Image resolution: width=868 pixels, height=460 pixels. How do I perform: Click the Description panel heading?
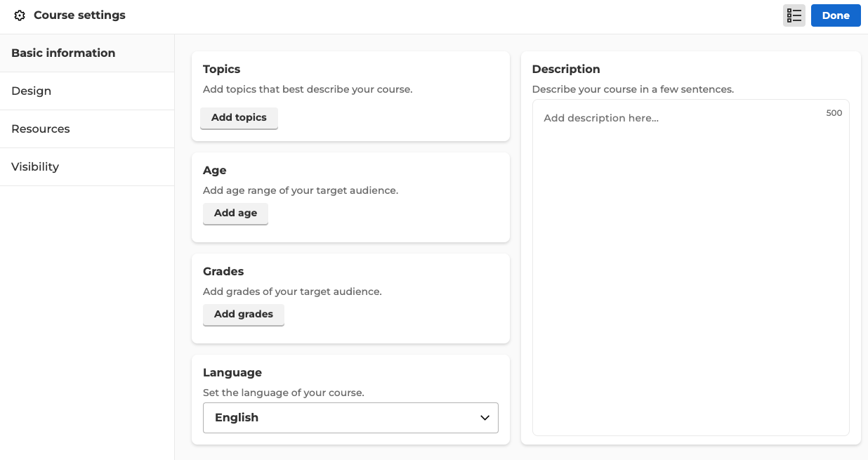566,69
